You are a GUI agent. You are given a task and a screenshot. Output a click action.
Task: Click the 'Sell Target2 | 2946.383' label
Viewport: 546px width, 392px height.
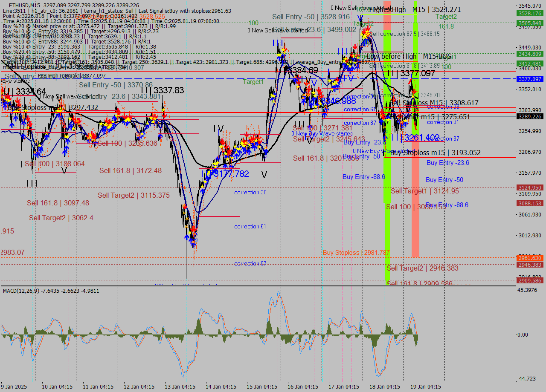(x=422, y=268)
